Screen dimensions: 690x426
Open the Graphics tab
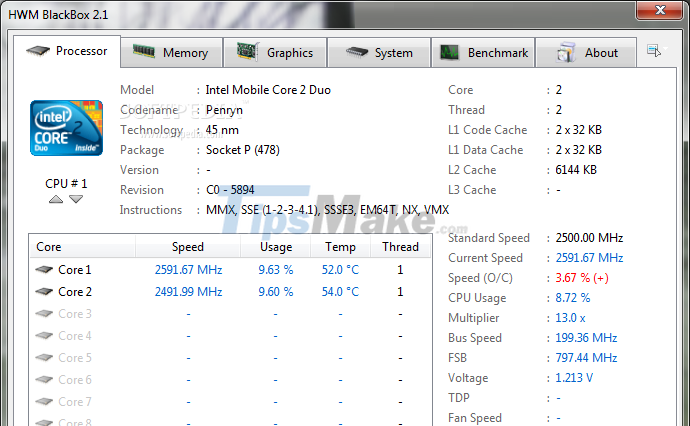pos(275,52)
